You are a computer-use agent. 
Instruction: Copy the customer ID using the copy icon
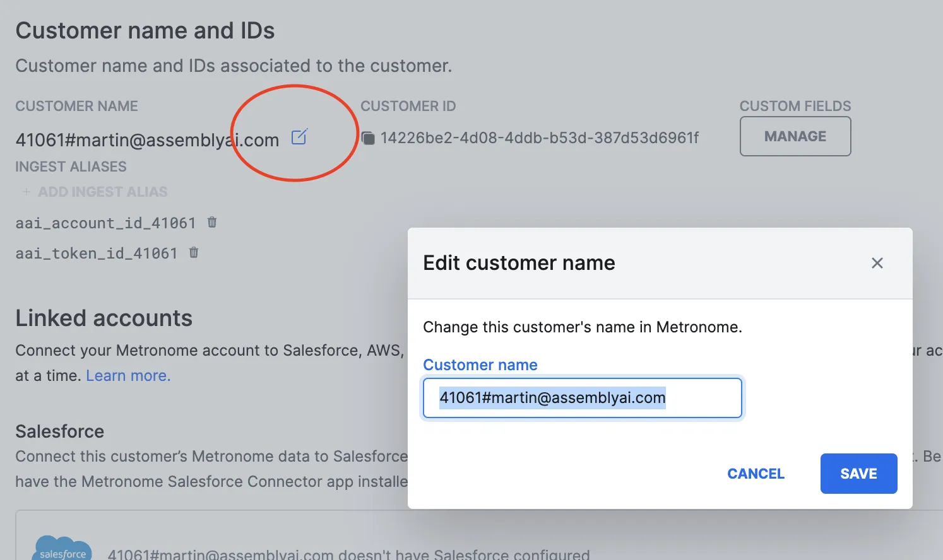(368, 138)
